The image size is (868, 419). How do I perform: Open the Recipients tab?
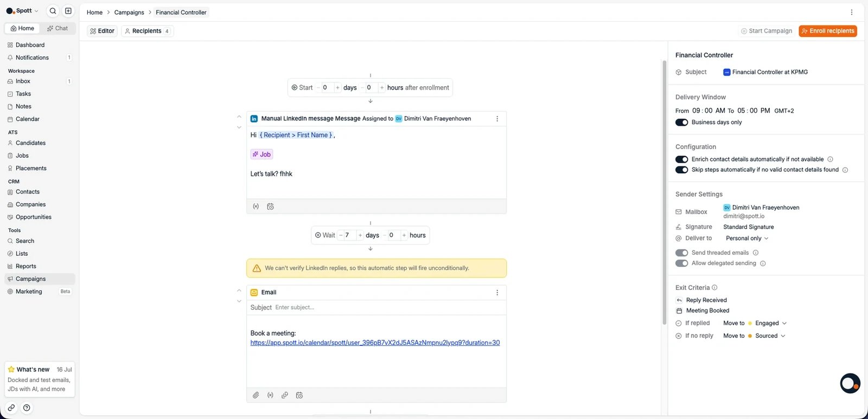point(147,31)
